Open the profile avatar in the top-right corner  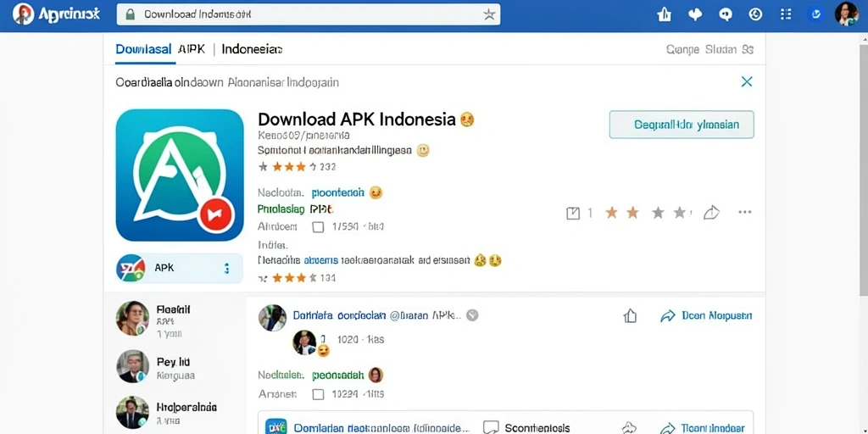(x=847, y=14)
